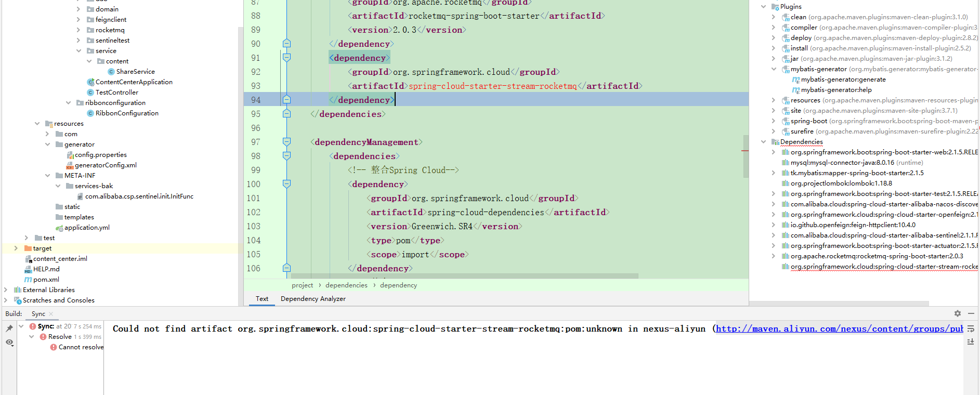Open the Build view options eye menu
Image resolution: width=980 pixels, height=395 pixels.
point(9,342)
